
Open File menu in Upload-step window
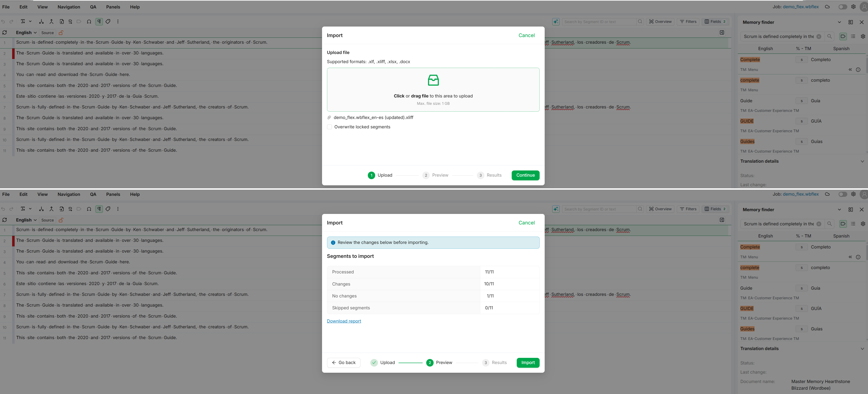[x=6, y=7]
